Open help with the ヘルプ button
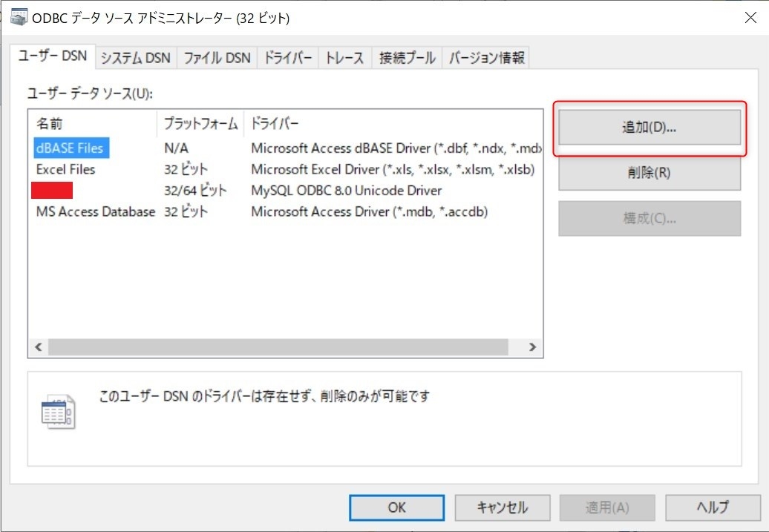Image resolution: width=769 pixels, height=532 pixels. point(712,508)
